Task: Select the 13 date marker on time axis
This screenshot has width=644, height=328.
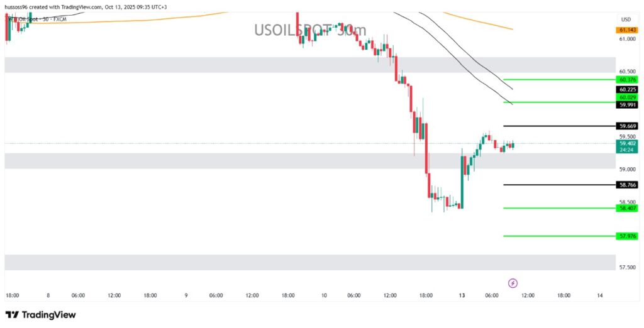Action: tap(461, 295)
